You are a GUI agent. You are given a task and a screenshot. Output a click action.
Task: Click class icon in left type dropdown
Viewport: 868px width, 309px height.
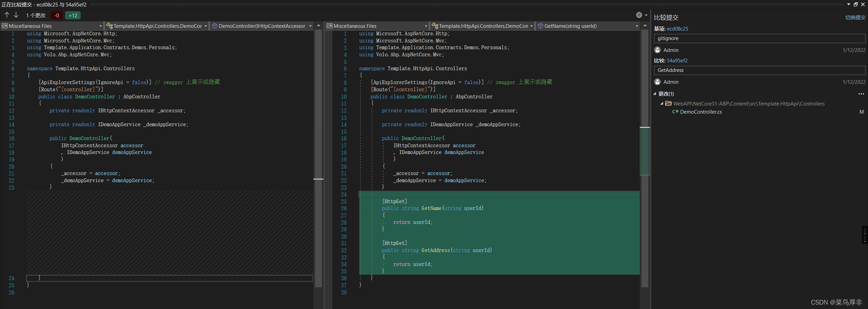pos(110,26)
